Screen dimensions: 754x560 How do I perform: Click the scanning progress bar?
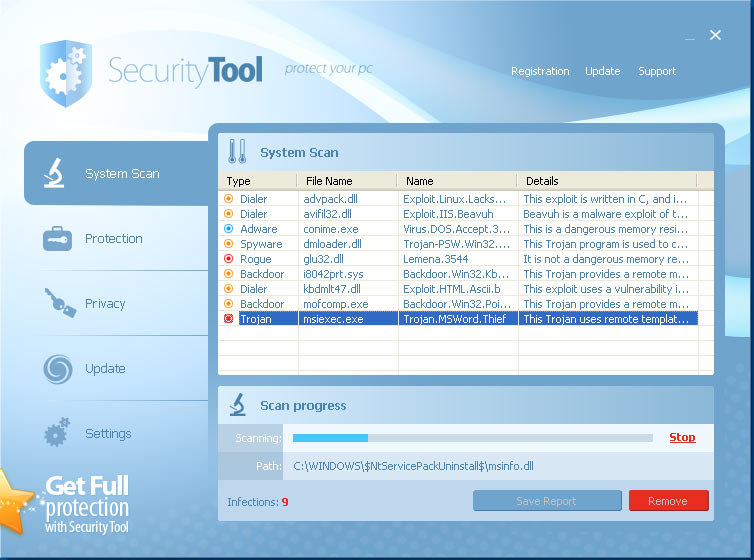pyautogui.click(x=473, y=438)
